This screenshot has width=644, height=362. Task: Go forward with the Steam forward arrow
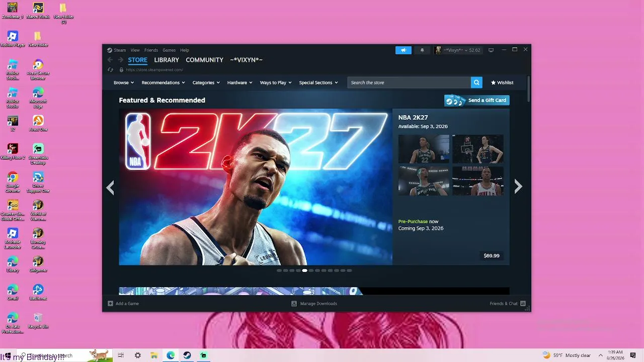pos(121,60)
